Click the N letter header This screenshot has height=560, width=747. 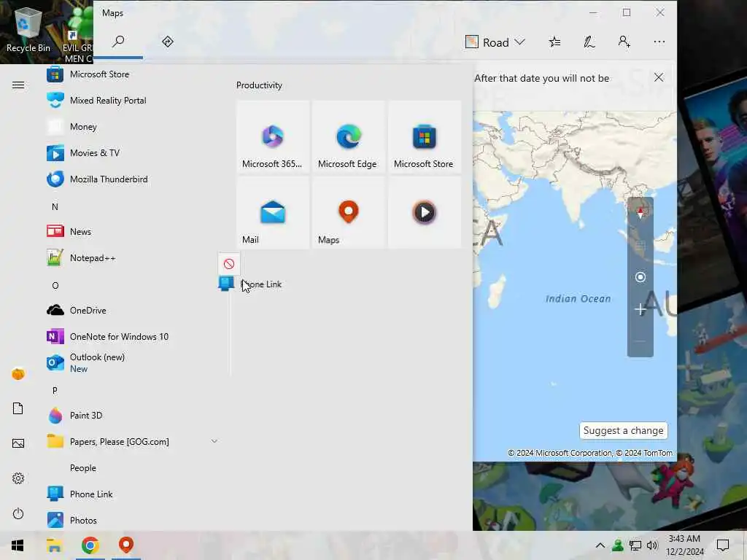click(x=55, y=206)
